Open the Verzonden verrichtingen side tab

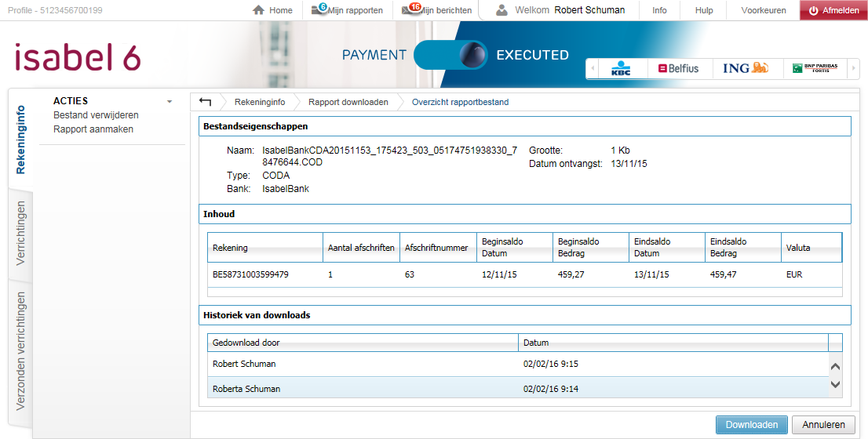point(21,350)
